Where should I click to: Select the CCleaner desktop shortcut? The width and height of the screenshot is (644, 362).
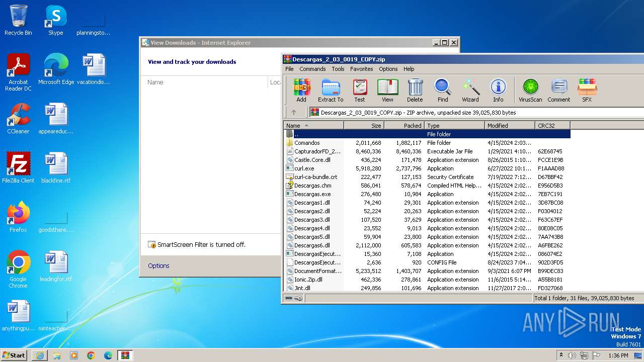point(18,119)
